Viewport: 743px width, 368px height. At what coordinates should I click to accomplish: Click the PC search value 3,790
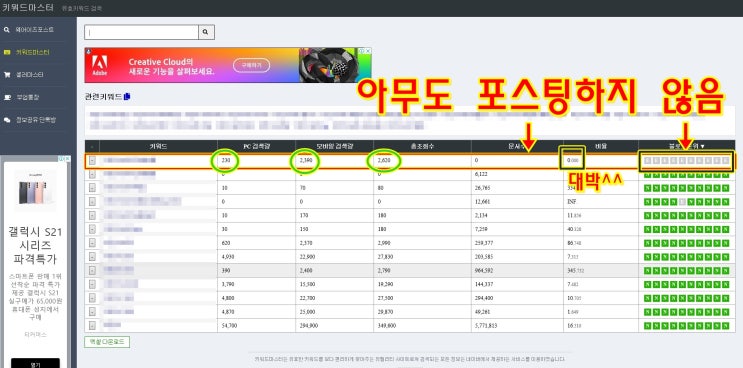(227, 284)
